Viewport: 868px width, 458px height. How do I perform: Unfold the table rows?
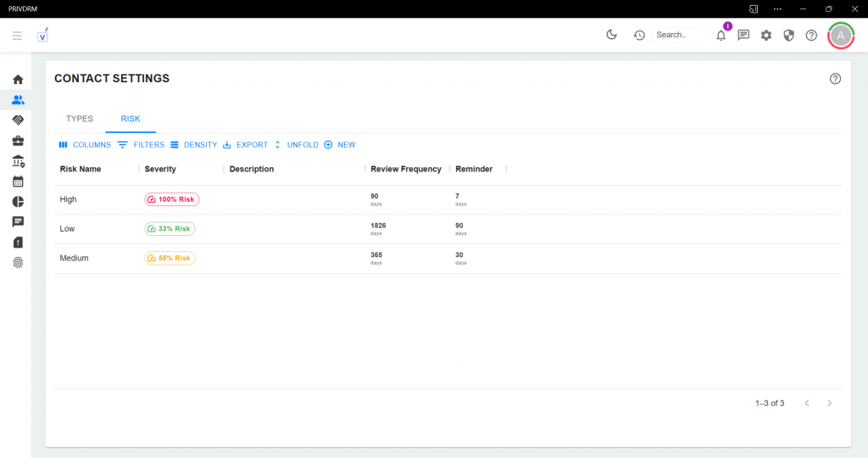pos(296,145)
